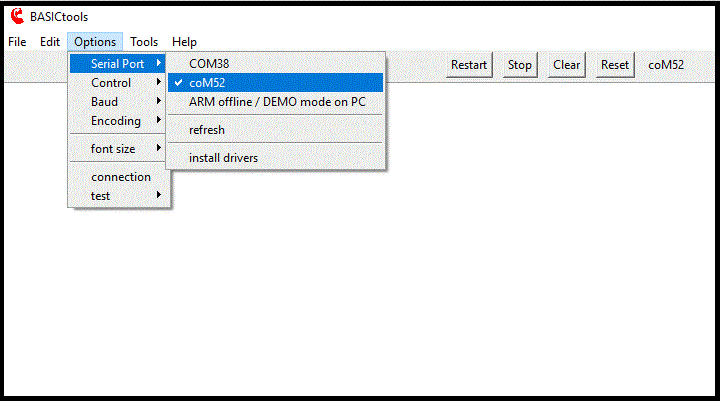Expand the Serial Port submenu
Image resolution: width=720 pixels, height=401 pixels.
tap(118, 64)
